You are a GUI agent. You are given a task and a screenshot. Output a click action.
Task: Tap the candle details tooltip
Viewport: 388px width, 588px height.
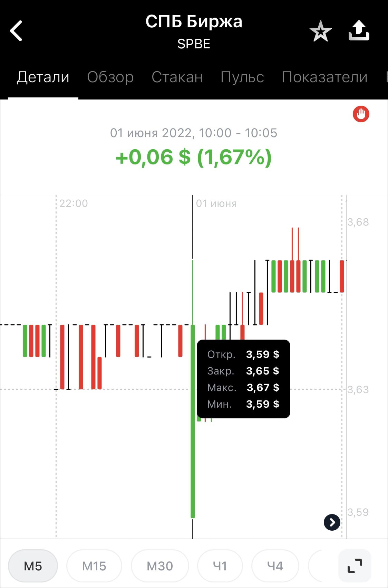pyautogui.click(x=243, y=379)
